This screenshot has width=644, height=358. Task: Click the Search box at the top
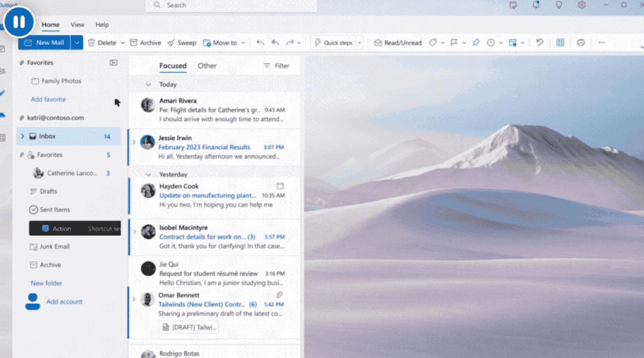tap(231, 5)
